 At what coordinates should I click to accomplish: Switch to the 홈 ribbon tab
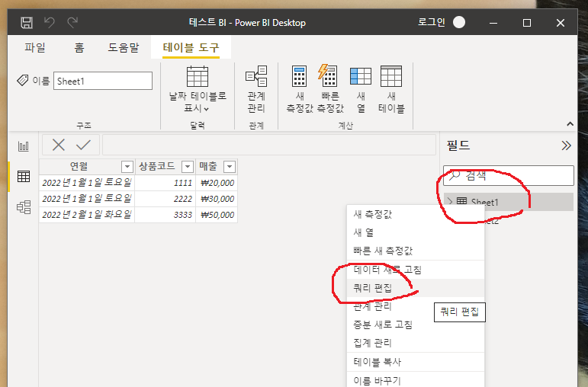[79, 47]
